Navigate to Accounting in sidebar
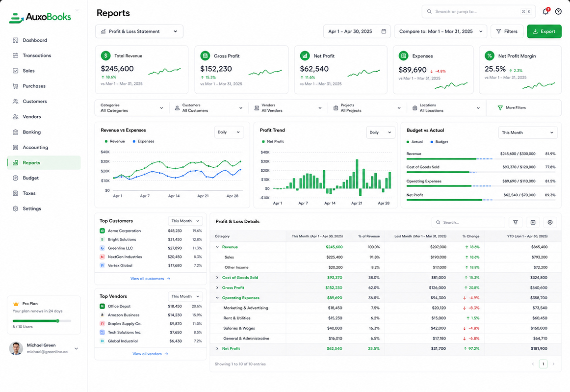This screenshot has height=392, width=570. click(44, 147)
